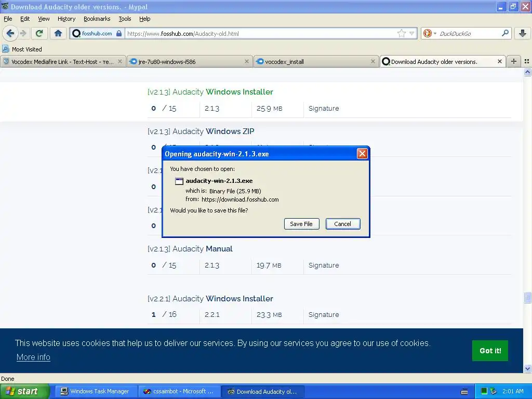Click the Download Audacity taskbar button
The width and height of the screenshot is (532, 399).
262,392
